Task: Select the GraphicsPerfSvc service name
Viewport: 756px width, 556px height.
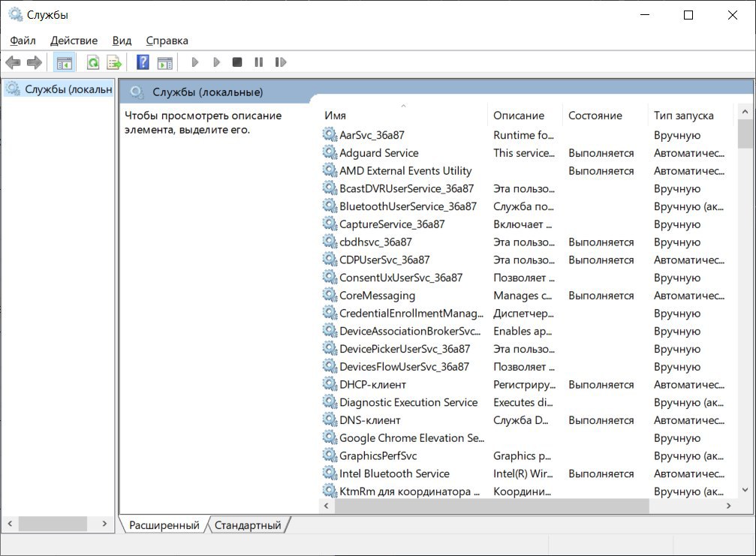Action: click(378, 455)
